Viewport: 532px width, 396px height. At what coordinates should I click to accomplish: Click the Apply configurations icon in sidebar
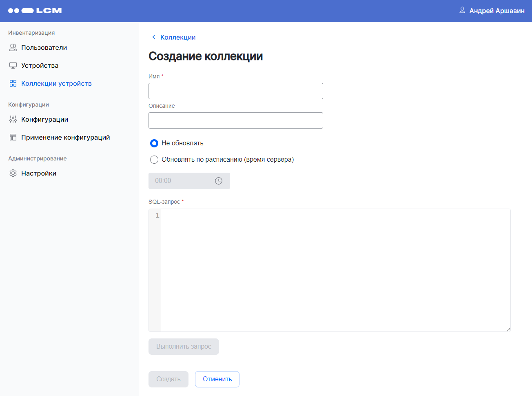tap(13, 138)
